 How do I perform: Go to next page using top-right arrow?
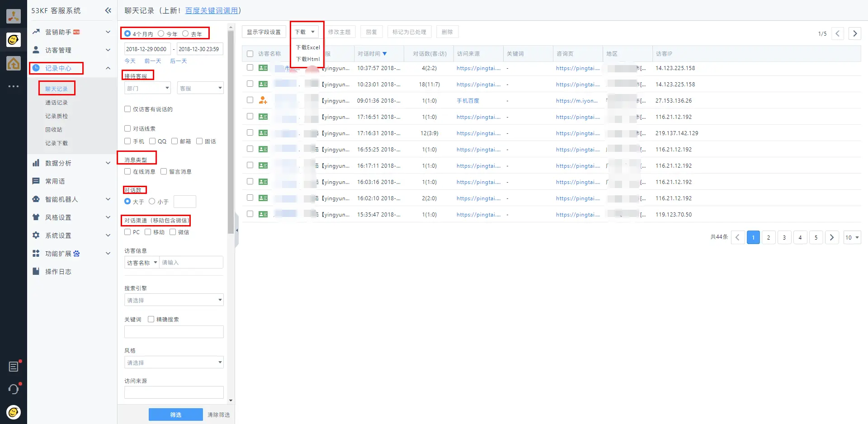[x=854, y=33]
